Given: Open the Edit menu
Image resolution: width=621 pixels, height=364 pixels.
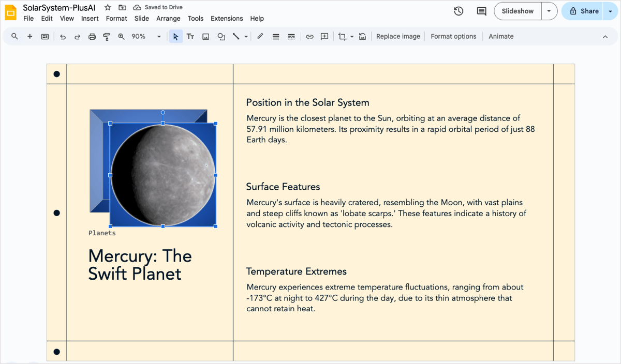Looking at the screenshot, I should click(x=47, y=18).
